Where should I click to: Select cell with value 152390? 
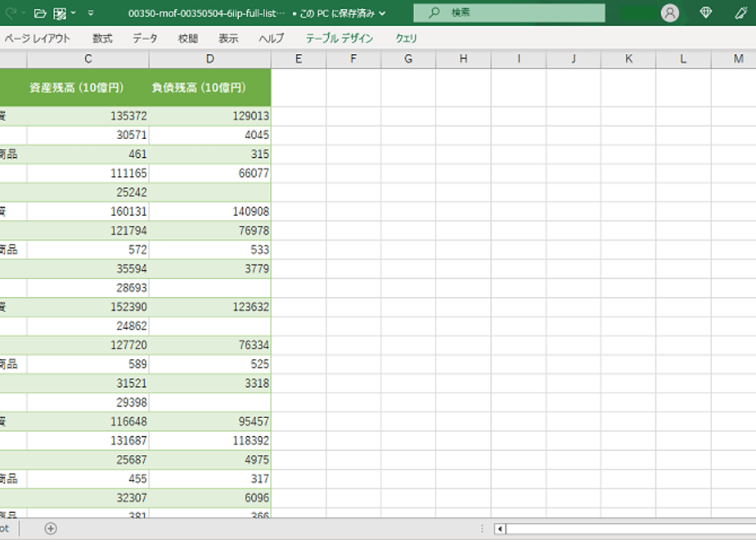coord(88,307)
